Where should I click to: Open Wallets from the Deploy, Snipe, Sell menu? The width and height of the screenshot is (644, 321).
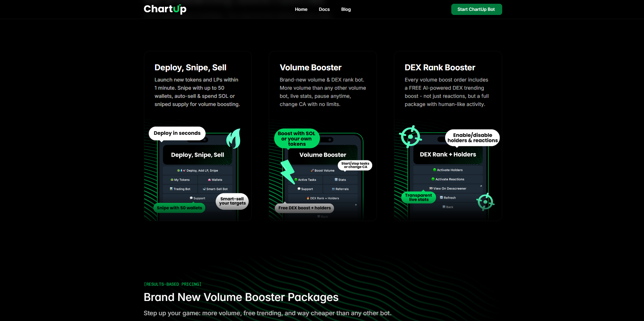(x=215, y=179)
